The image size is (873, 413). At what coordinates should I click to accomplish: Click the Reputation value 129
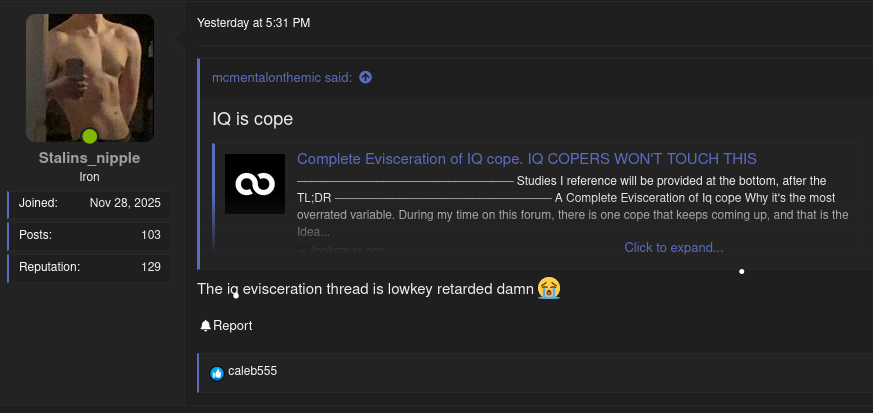point(151,267)
